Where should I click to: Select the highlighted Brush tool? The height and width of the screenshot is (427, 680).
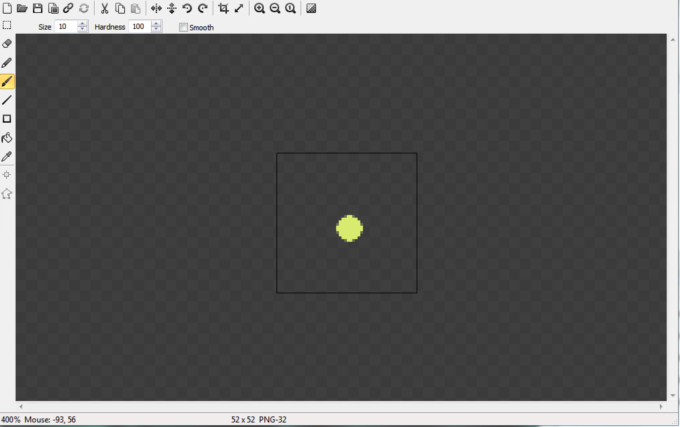7,81
